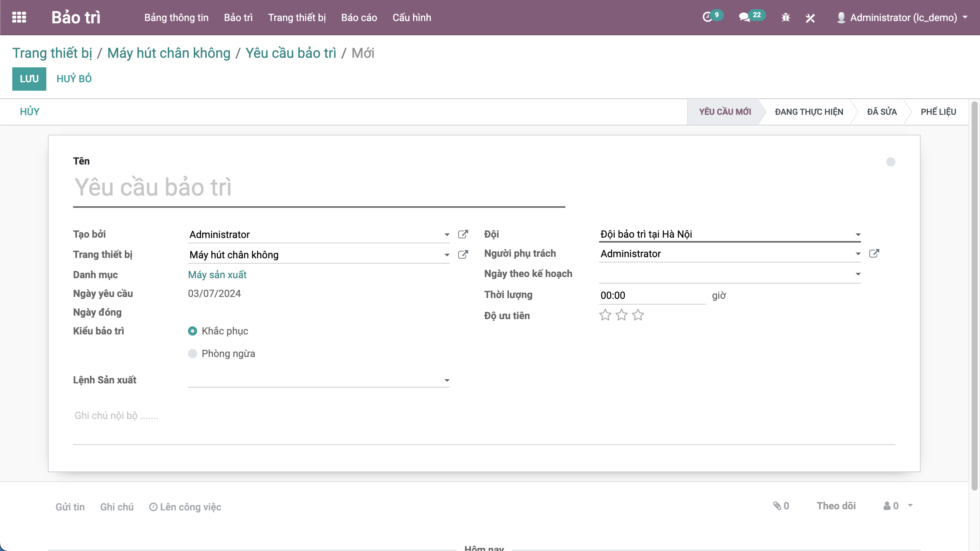Open the apps grid menu icon
The image size is (980, 551).
point(19,17)
